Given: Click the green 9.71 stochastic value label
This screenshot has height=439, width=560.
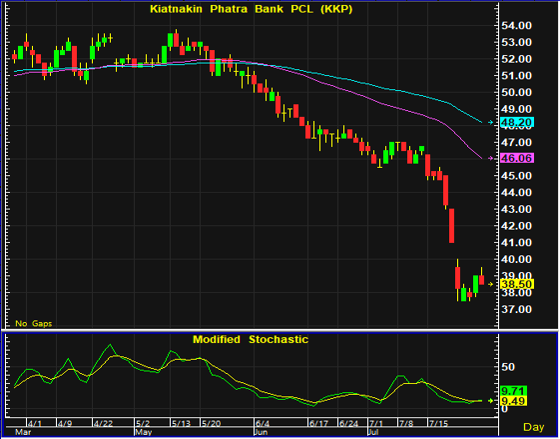Looking at the screenshot, I should pos(514,391).
